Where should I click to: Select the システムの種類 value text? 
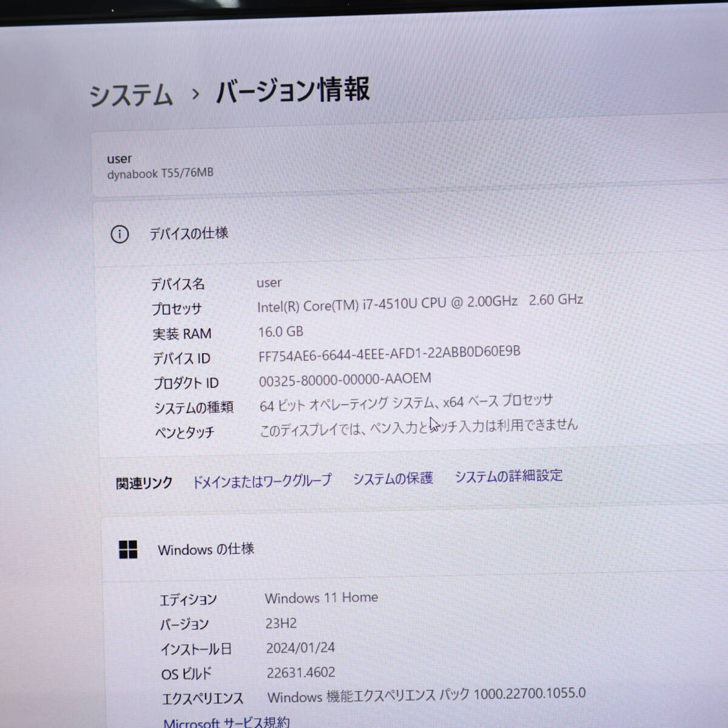[x=406, y=403]
